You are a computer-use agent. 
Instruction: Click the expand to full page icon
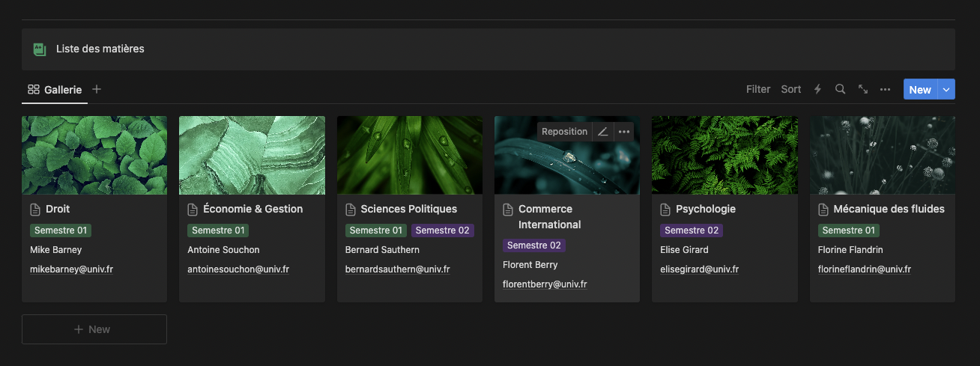pos(863,89)
